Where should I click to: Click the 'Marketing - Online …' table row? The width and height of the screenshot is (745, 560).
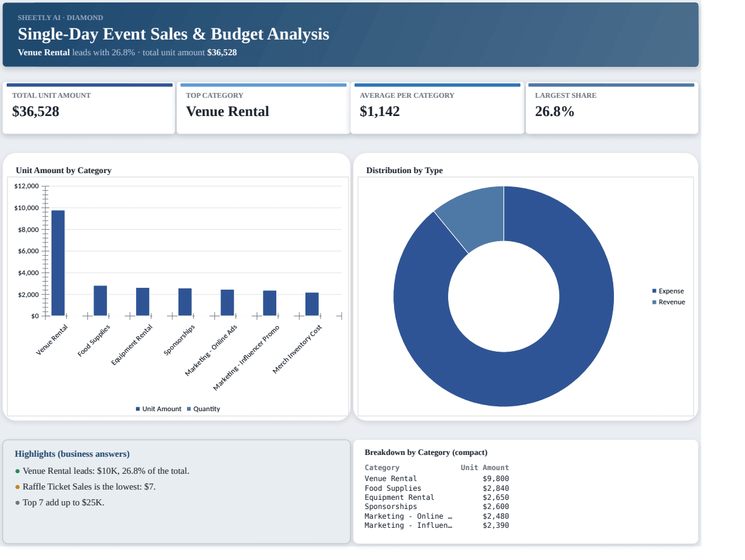[437, 516]
